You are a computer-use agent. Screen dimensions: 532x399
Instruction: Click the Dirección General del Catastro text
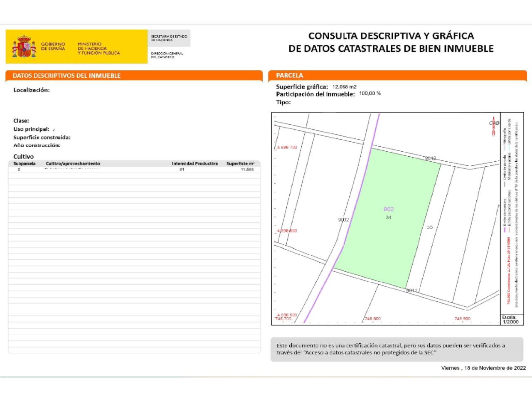pyautogui.click(x=167, y=55)
